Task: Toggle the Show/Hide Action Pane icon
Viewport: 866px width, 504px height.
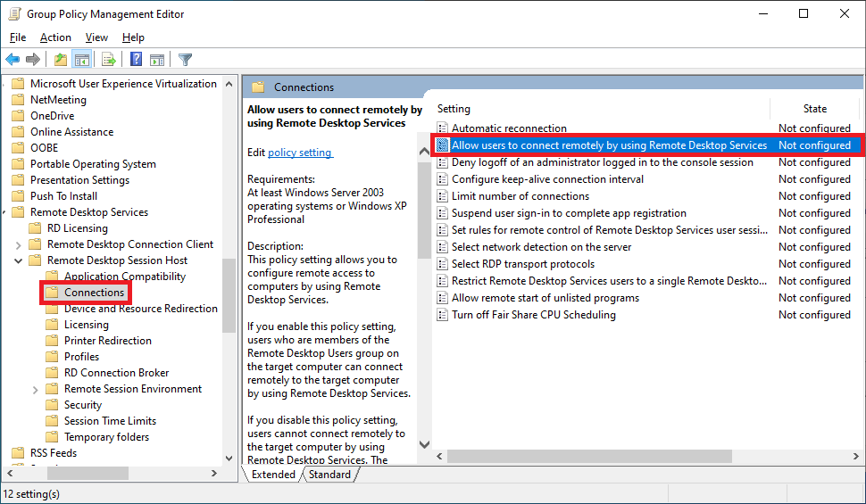Action: (x=157, y=59)
